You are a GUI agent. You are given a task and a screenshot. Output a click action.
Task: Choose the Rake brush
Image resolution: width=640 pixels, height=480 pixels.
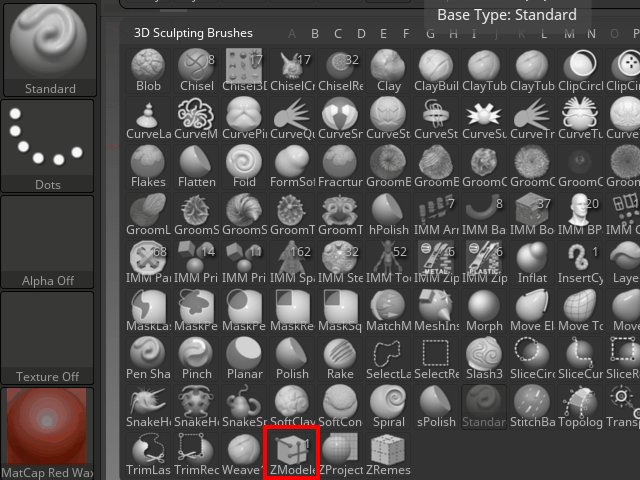340,359
